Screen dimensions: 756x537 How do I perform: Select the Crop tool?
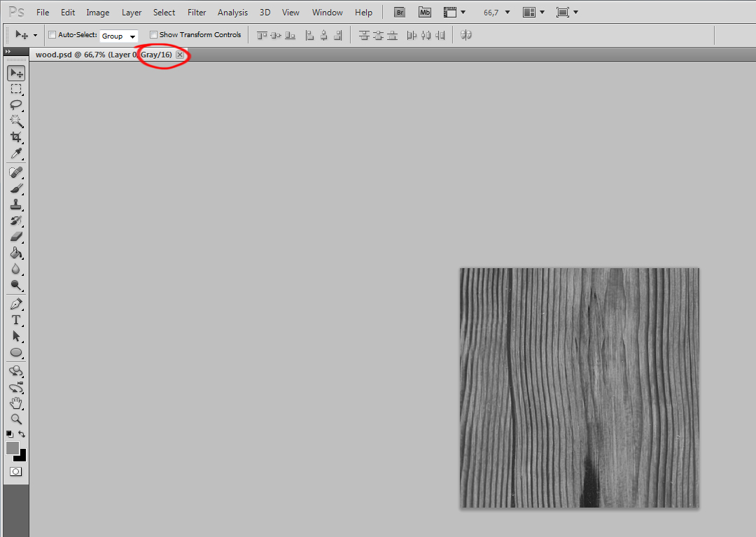click(16, 137)
